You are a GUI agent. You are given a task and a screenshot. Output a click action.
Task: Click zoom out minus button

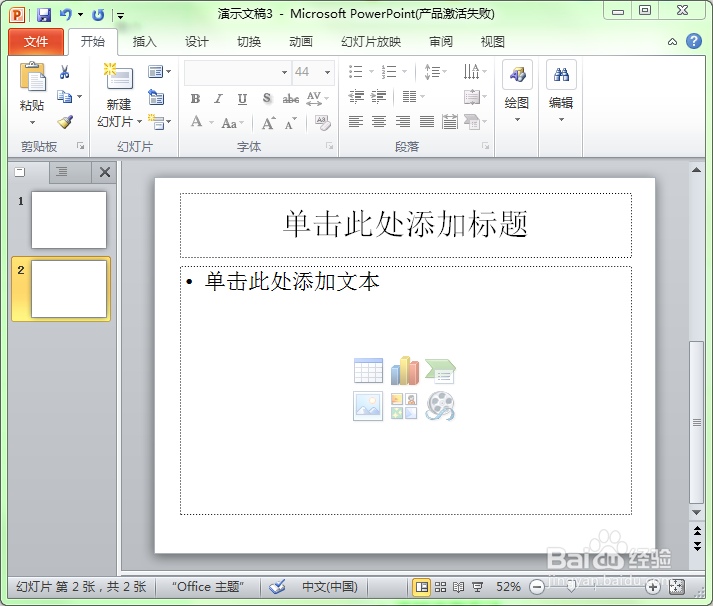[537, 587]
